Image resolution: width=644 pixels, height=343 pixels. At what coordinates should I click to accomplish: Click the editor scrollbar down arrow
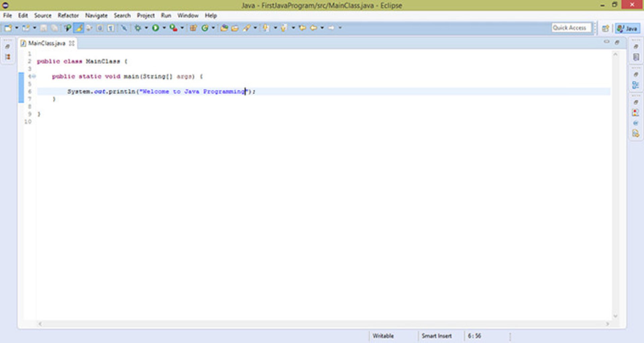615,316
